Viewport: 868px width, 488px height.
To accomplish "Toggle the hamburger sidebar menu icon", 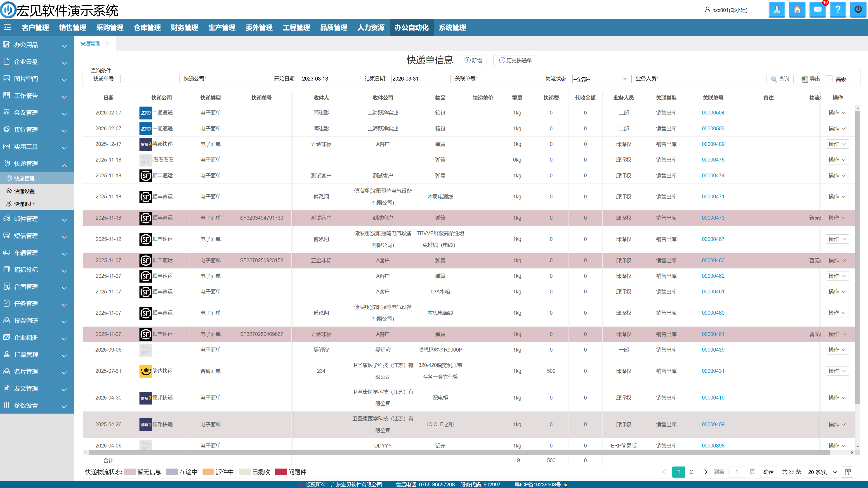I will tap(7, 27).
